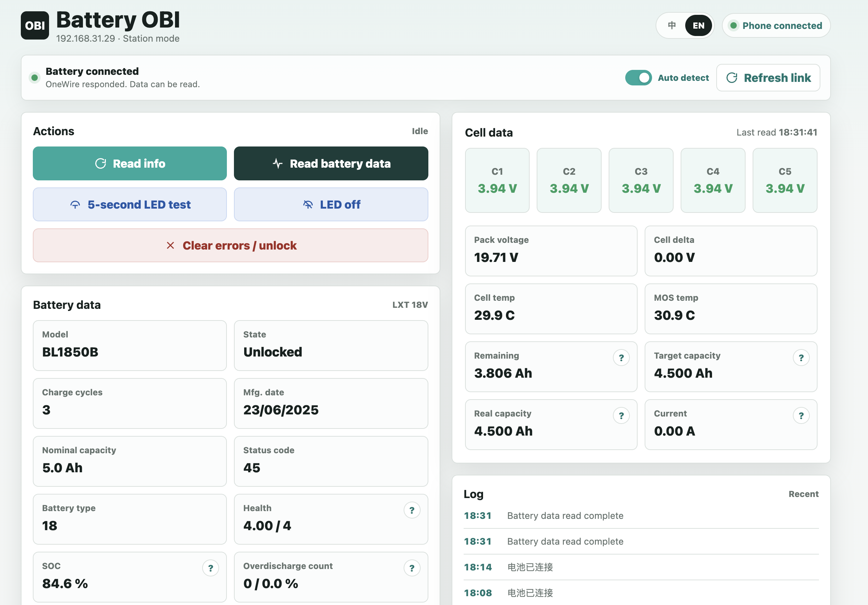The height and width of the screenshot is (605, 868).
Task: Click the Current 0.00 A value
Action: [674, 431]
